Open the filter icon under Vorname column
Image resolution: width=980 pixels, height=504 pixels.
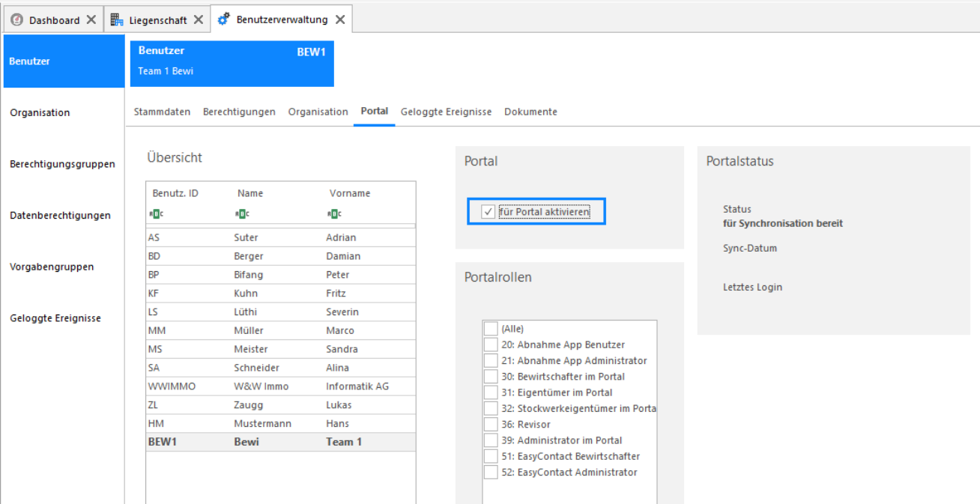[334, 214]
